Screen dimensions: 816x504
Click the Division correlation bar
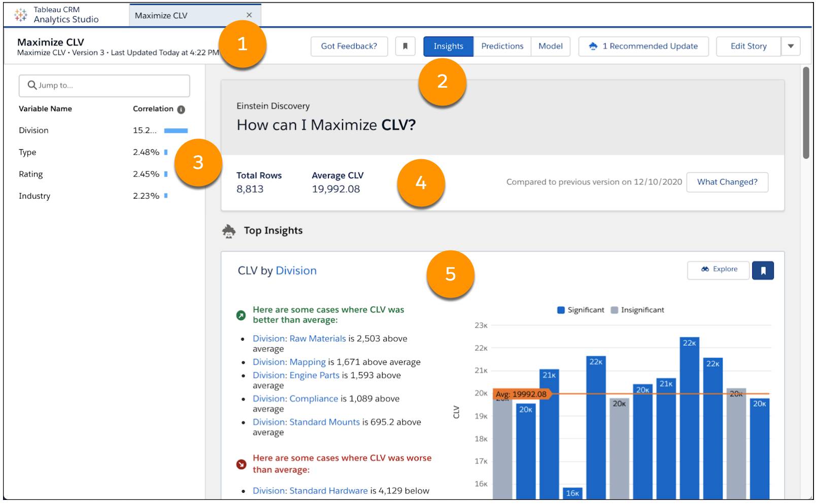click(176, 131)
